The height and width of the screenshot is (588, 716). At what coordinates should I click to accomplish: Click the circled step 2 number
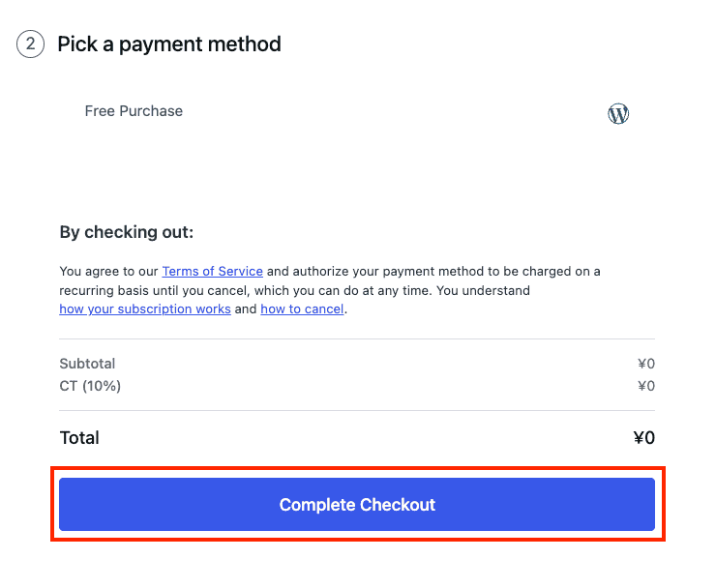31,44
